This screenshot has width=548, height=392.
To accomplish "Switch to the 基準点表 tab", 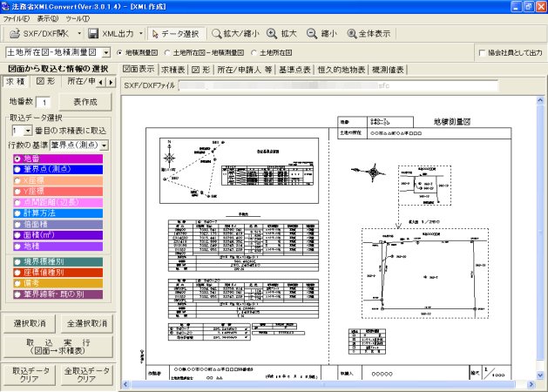I will (294, 70).
